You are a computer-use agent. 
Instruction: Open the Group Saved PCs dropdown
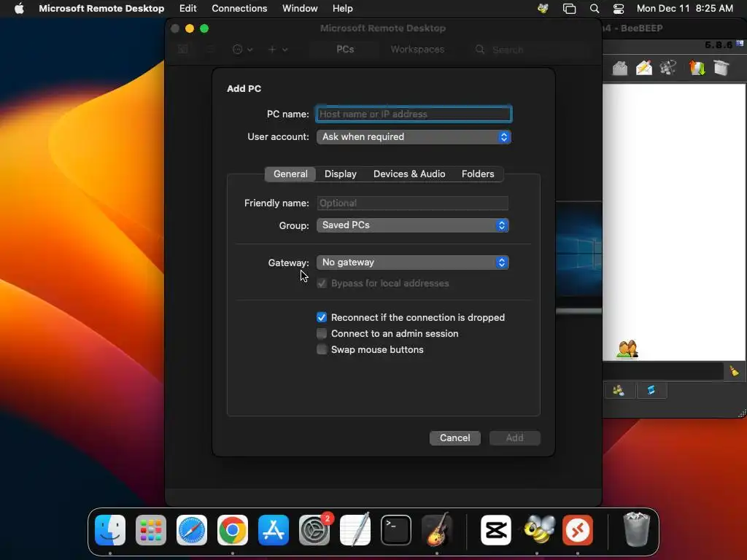413,225
